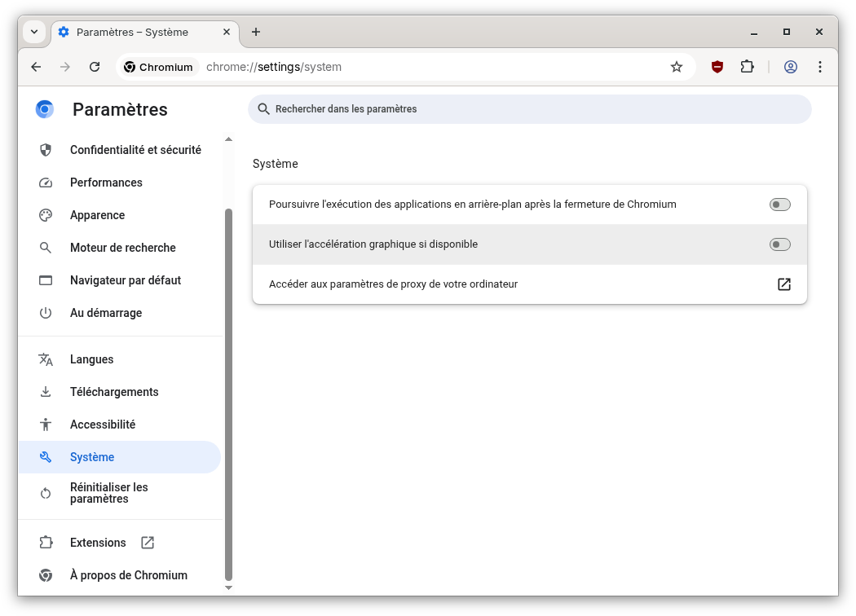Click the bookmark star icon in address bar

(x=676, y=67)
